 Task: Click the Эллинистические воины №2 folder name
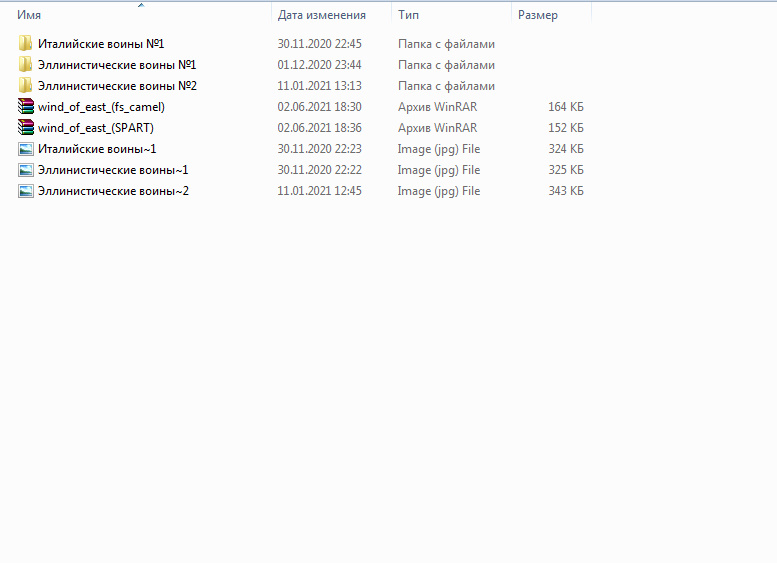coord(117,86)
